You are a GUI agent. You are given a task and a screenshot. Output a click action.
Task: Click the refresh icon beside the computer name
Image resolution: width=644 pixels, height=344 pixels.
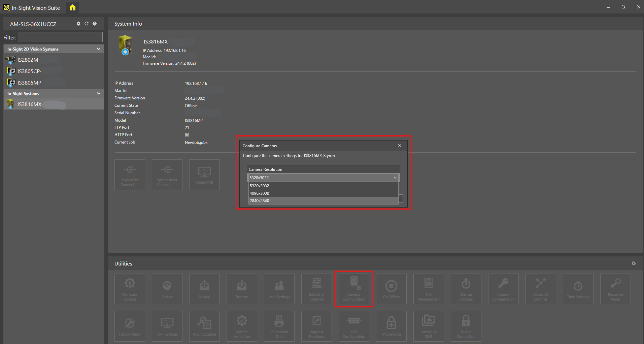click(x=87, y=24)
